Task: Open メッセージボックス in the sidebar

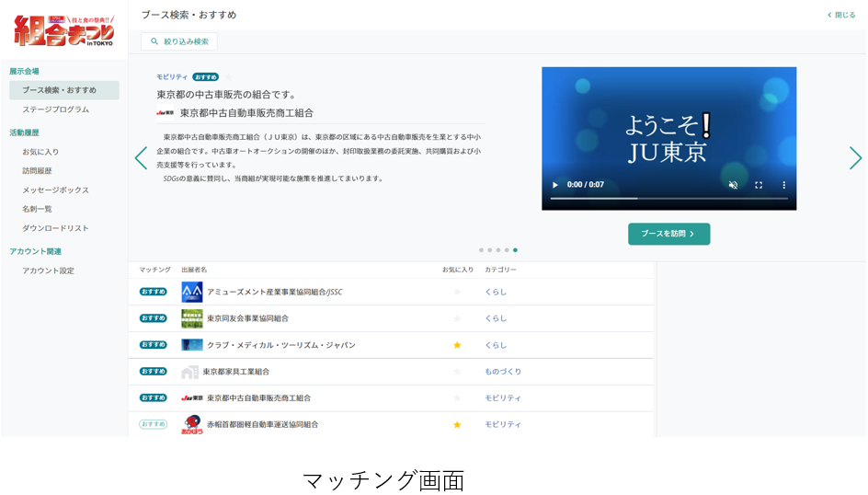Action: pos(55,190)
